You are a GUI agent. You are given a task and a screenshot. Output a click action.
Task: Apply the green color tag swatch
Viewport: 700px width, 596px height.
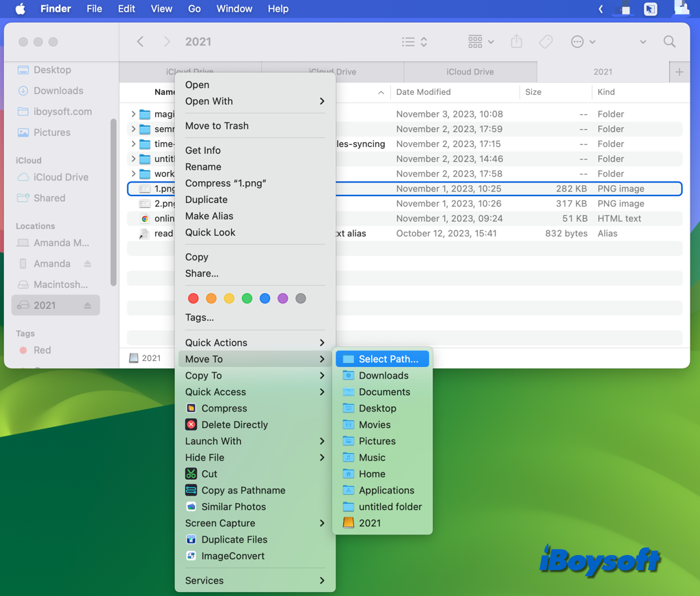point(247,298)
